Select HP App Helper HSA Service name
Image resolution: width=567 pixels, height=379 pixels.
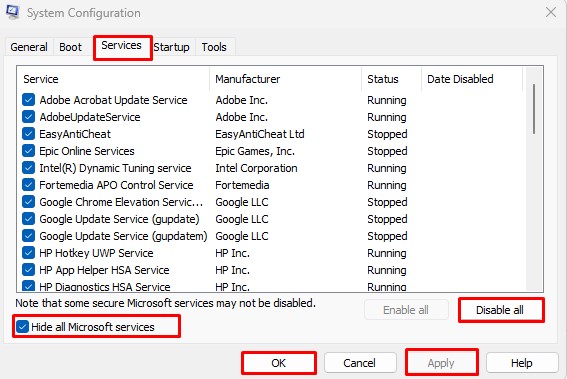click(x=105, y=270)
